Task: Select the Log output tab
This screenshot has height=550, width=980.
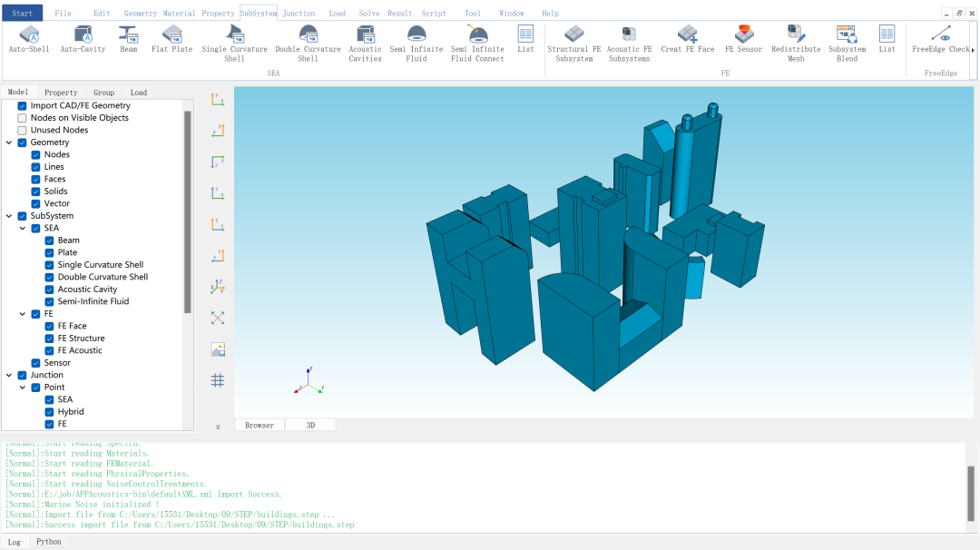Action: tap(14, 542)
